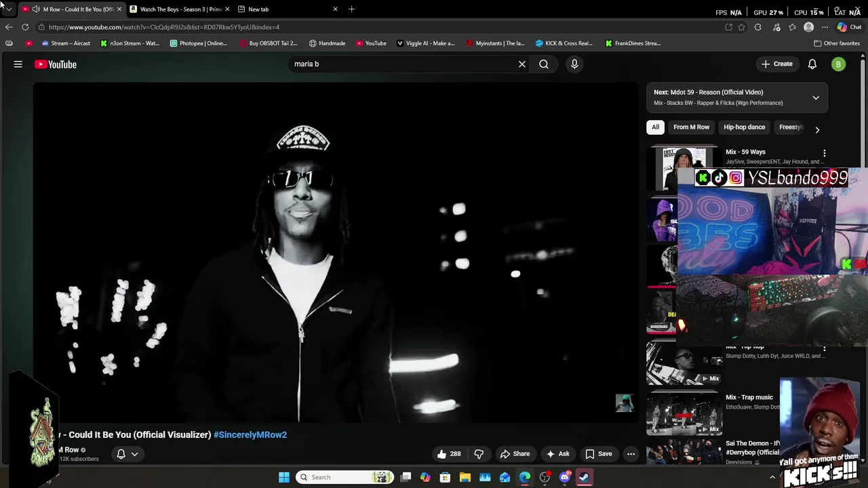Viewport: 868px width, 488px height.
Task: Save the video to a playlist
Action: click(599, 454)
